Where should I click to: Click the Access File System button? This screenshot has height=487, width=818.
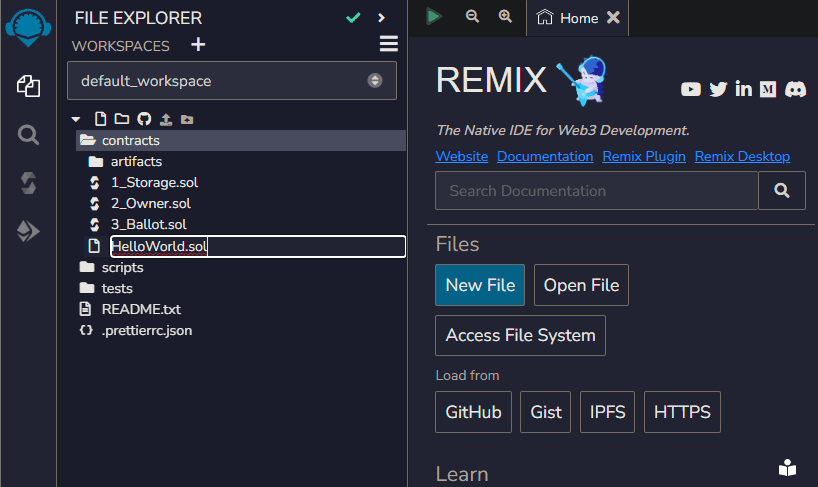520,335
